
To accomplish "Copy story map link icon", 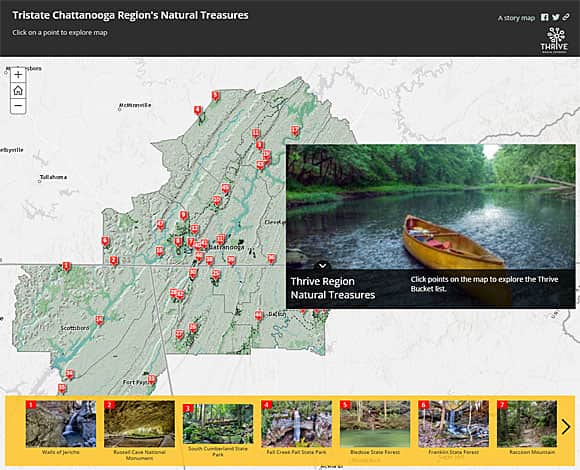I will 566,17.
